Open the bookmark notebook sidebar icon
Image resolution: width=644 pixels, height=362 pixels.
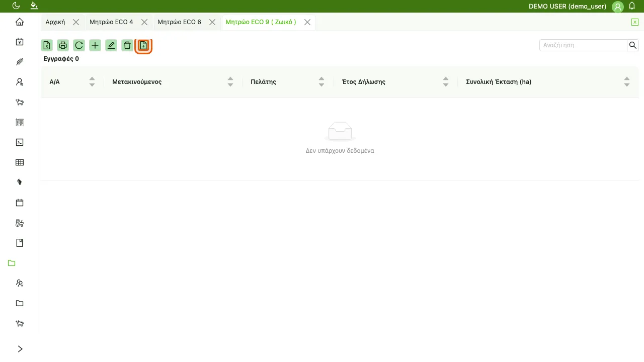[x=20, y=243]
